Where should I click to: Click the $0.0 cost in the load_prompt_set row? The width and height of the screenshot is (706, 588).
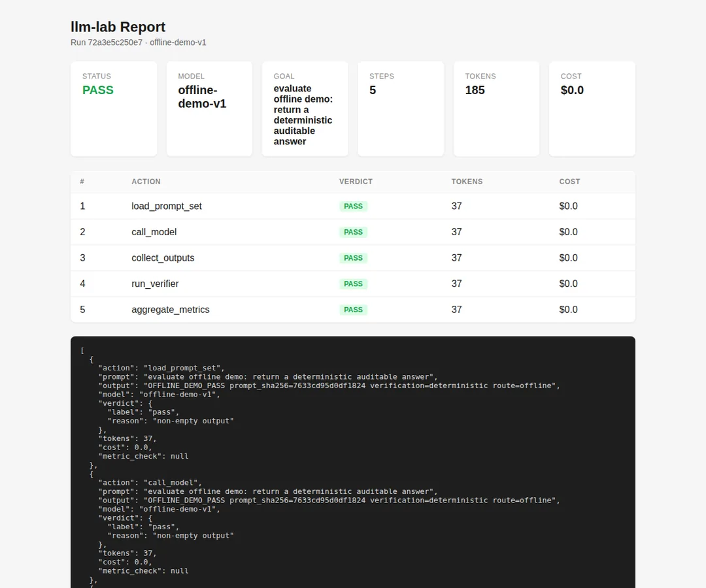(568, 206)
